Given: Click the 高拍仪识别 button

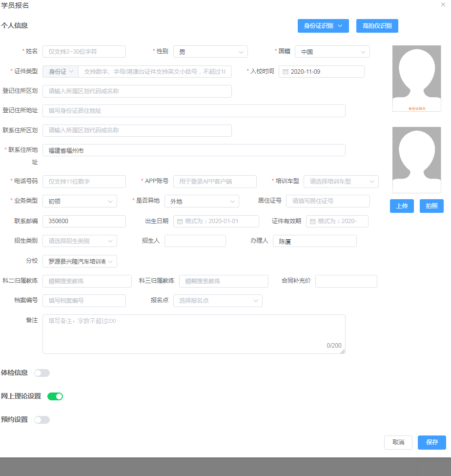Looking at the screenshot, I should click(377, 26).
